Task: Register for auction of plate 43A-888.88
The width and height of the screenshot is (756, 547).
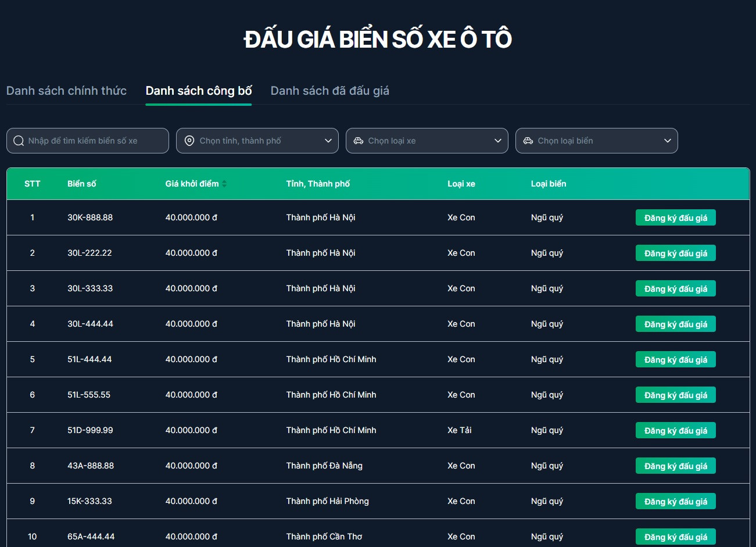Action: (x=675, y=466)
